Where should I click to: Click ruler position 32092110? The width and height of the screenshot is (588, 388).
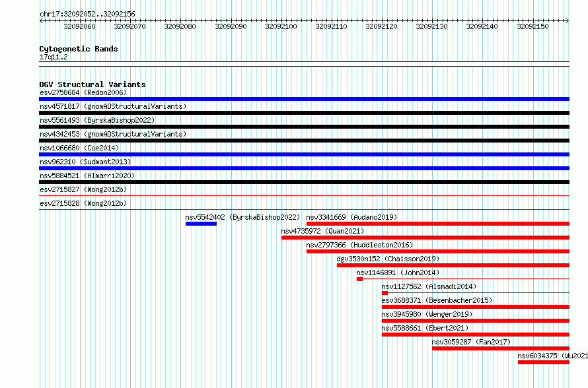coord(331,26)
